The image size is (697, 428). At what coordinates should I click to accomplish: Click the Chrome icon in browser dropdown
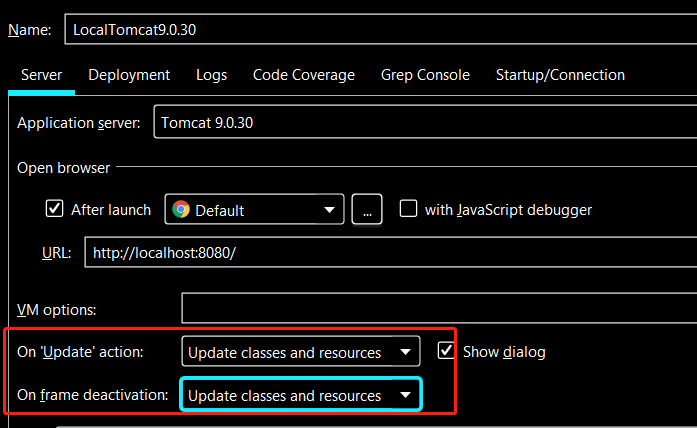click(x=181, y=209)
